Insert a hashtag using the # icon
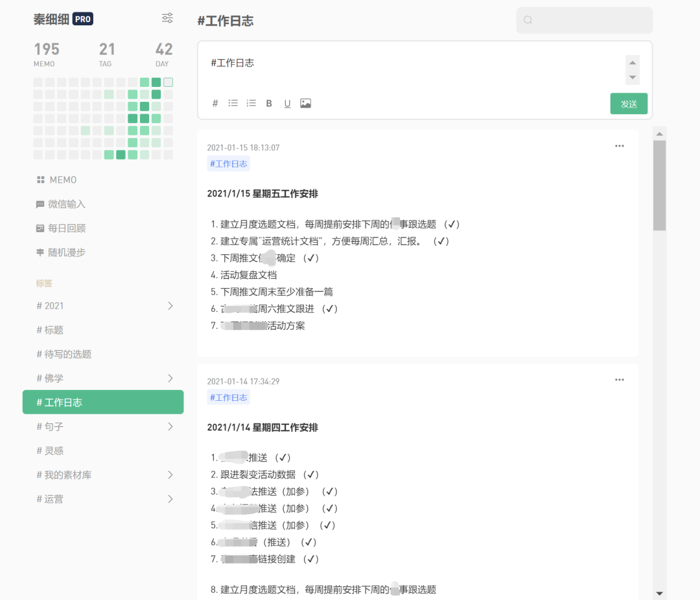Viewport: 700px width, 600px height. coord(215,103)
